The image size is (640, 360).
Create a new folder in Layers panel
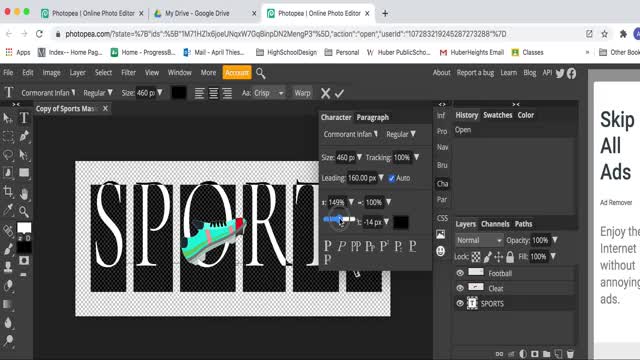point(547,353)
